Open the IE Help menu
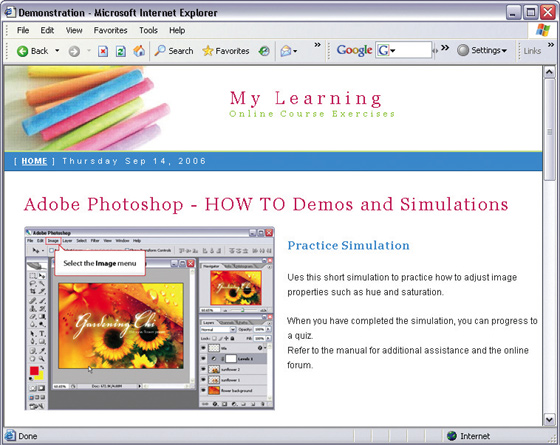Screen dimensions: 560x445 pos(177,30)
